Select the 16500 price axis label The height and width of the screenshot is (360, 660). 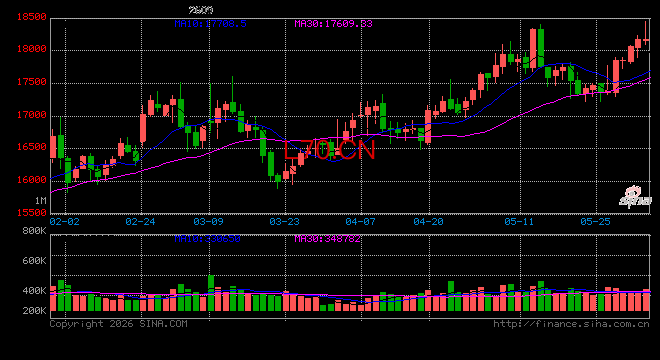(x=32, y=147)
